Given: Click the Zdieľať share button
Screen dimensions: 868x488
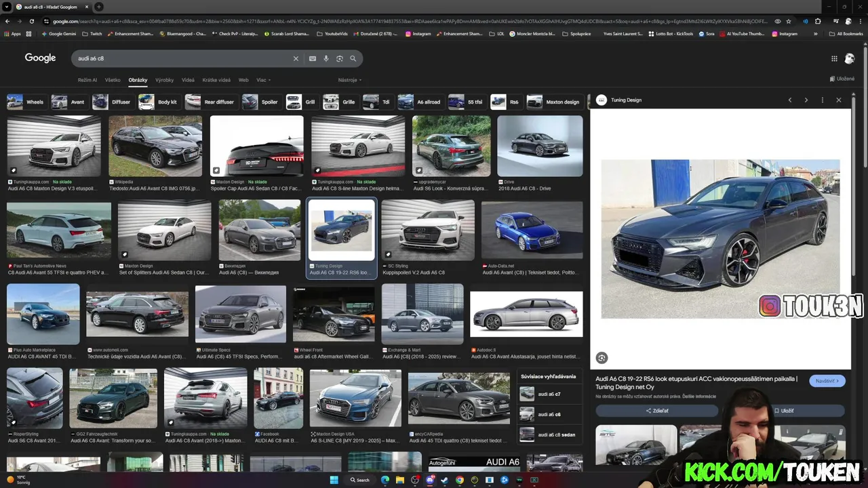Looking at the screenshot, I should click(x=656, y=411).
